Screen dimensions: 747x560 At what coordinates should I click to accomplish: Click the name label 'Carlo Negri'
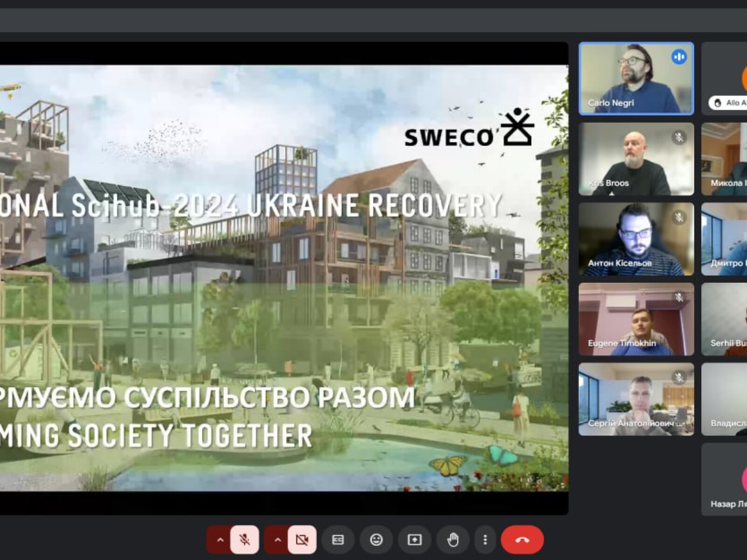(611, 103)
